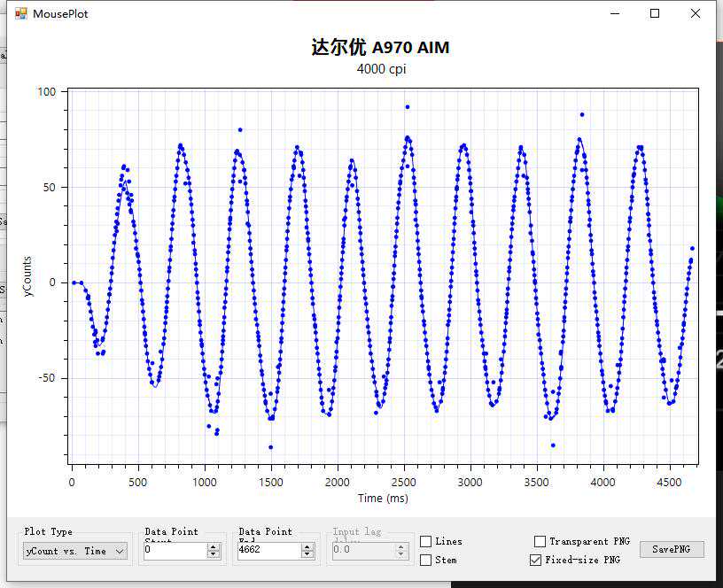Click the Data Point Start input field
Screen dimensions: 723x588
[x=174, y=550]
